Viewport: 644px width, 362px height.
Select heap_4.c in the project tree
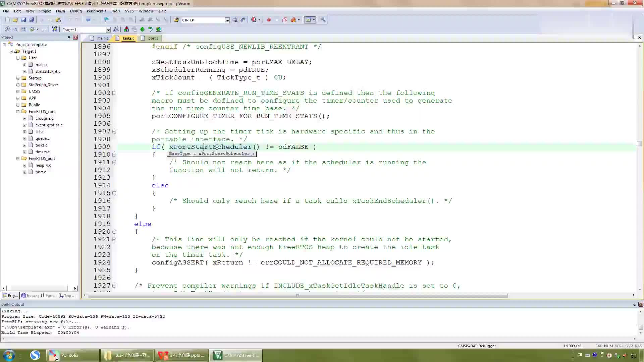pyautogui.click(x=43, y=165)
